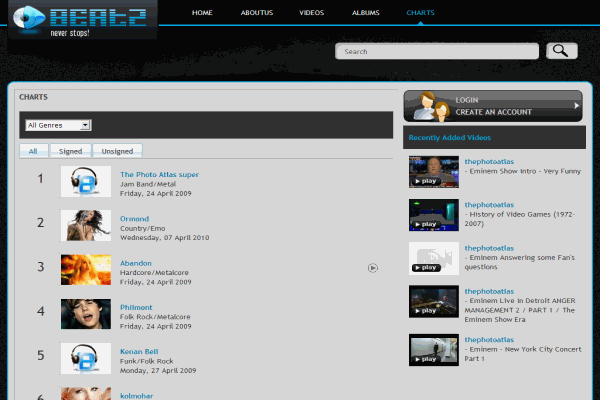Viewport: 600px width, 400px height.
Task: Click the user avatars icon beside Login
Action: [429, 105]
